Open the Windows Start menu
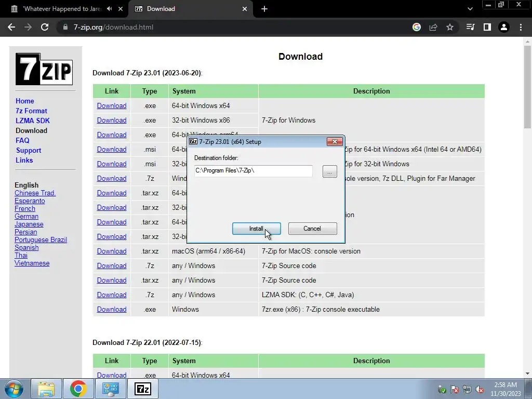This screenshot has height=399, width=532. pos(14,389)
